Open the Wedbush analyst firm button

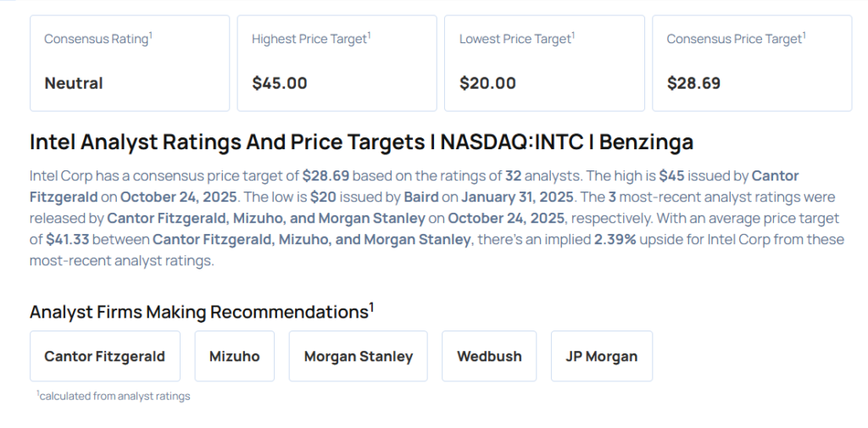(x=489, y=356)
